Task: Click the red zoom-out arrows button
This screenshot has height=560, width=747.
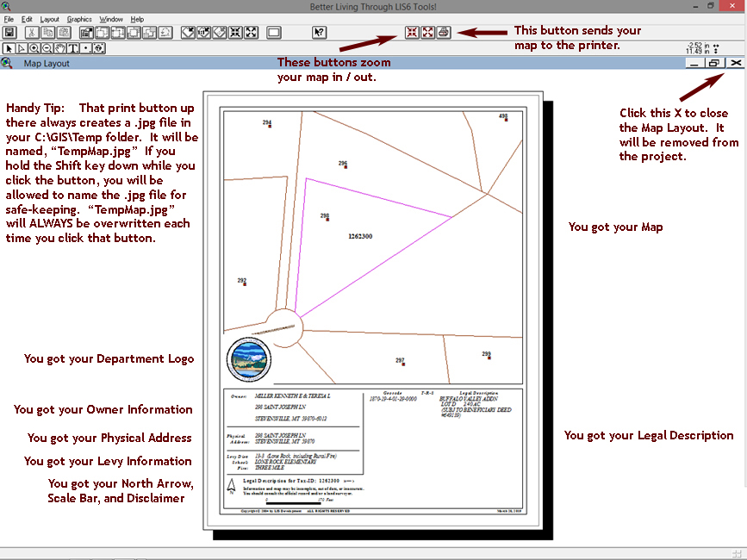Action: click(x=428, y=33)
